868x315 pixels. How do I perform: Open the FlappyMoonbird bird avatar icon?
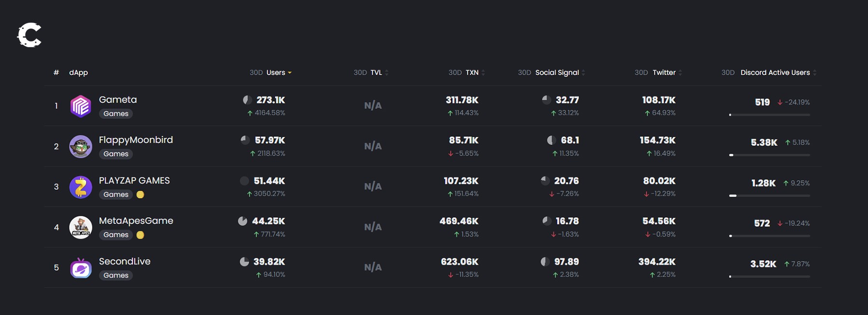click(81, 146)
